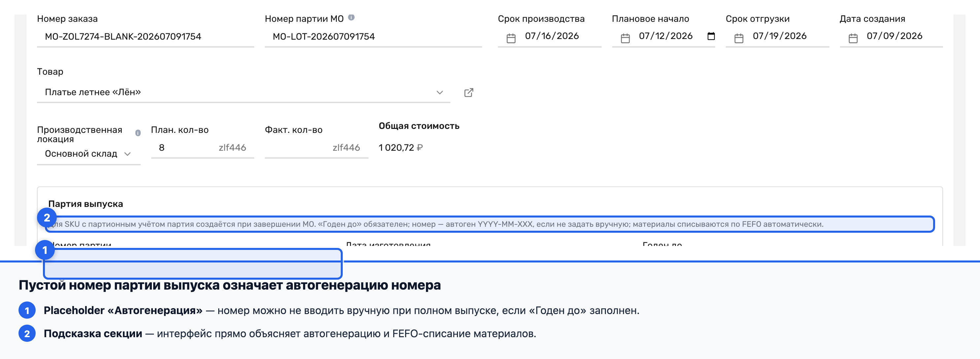Screen dimensions: 980x359
Task: Click the zlf446 unit in Факт. кол-во
Action: pos(346,148)
